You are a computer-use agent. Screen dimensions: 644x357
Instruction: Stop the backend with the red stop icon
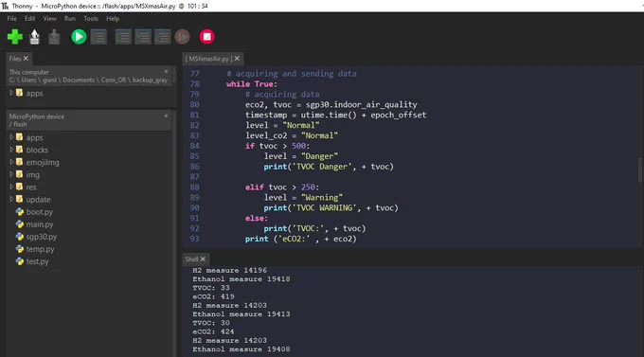[206, 37]
